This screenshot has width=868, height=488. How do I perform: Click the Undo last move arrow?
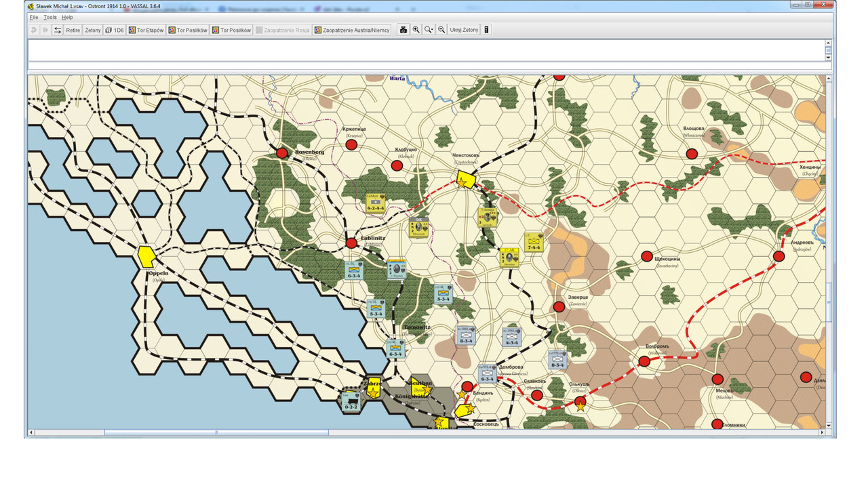click(33, 30)
